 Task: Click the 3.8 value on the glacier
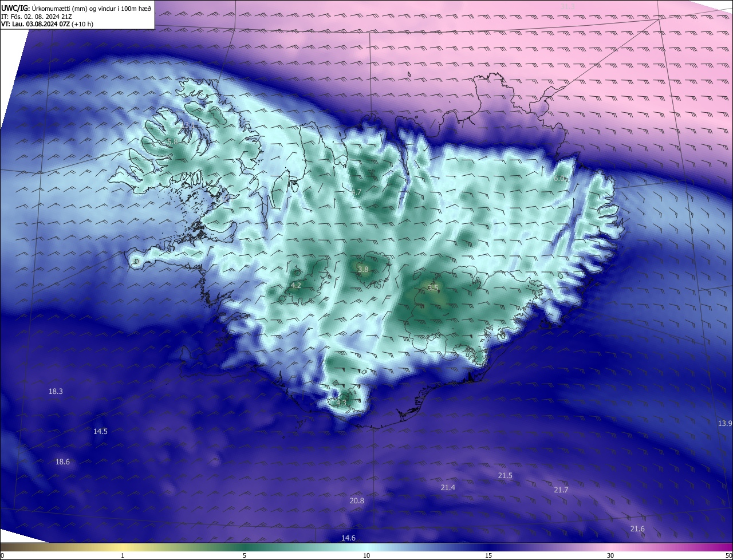(363, 270)
